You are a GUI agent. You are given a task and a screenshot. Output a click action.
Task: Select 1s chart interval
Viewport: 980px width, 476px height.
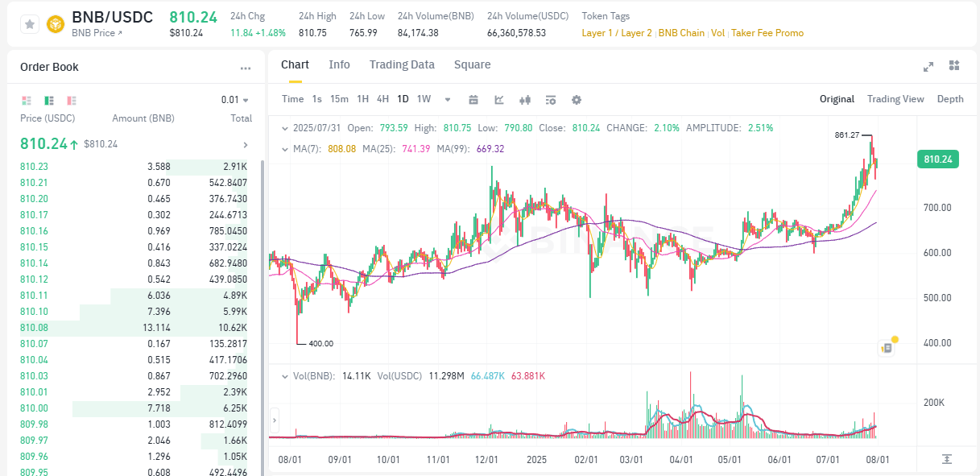317,99
